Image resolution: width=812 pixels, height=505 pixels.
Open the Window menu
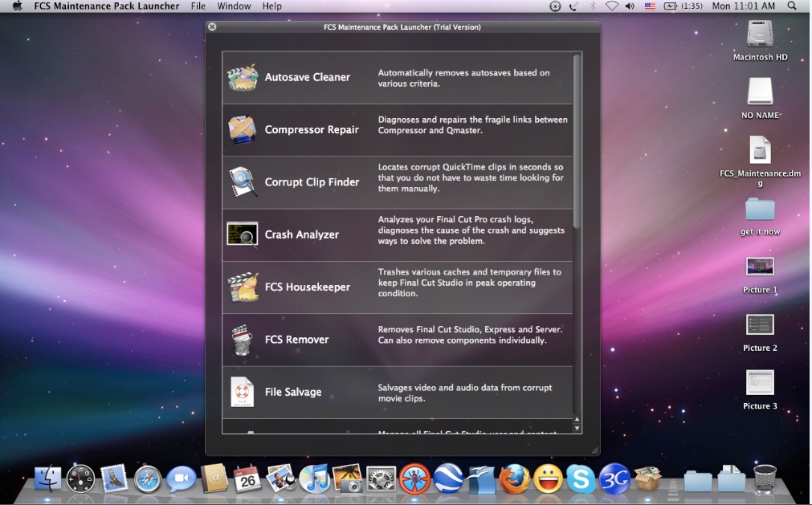[x=234, y=6]
